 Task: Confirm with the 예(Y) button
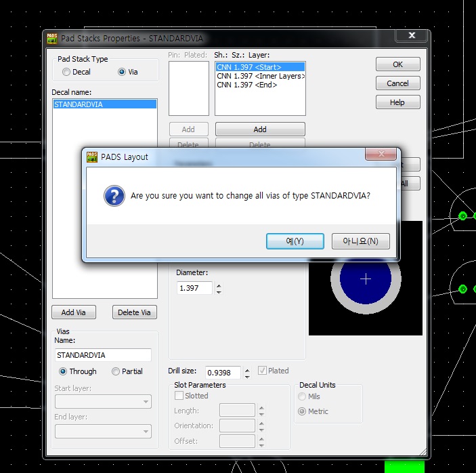(x=295, y=241)
